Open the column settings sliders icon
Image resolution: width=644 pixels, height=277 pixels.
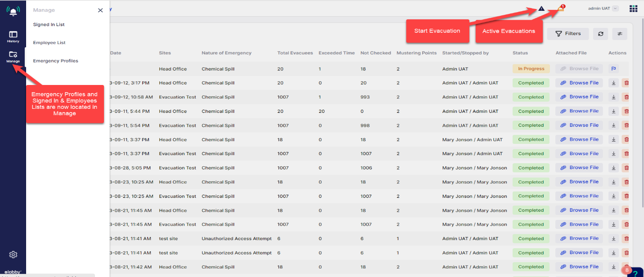620,34
